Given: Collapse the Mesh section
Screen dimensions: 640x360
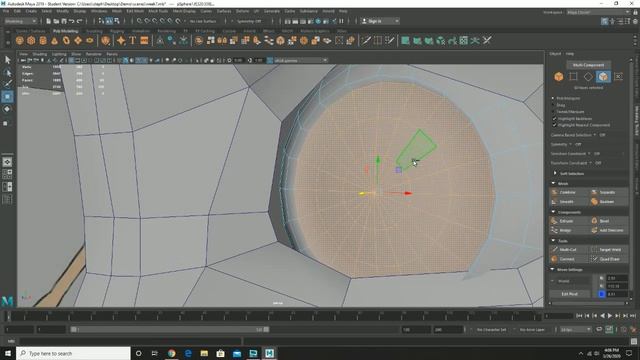Looking at the screenshot, I should (553, 183).
